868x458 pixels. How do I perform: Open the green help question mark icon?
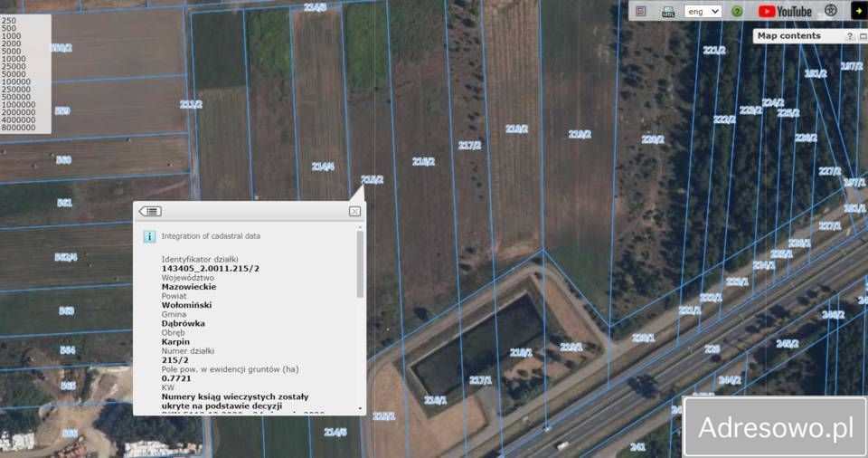[x=737, y=11]
